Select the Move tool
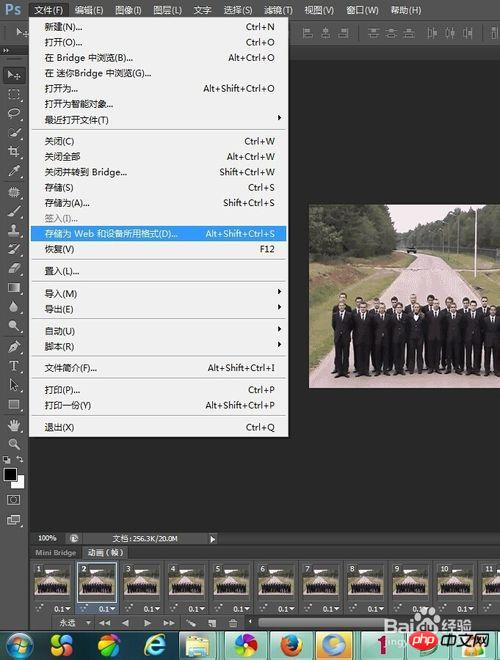The width and height of the screenshot is (500, 660). (14, 75)
